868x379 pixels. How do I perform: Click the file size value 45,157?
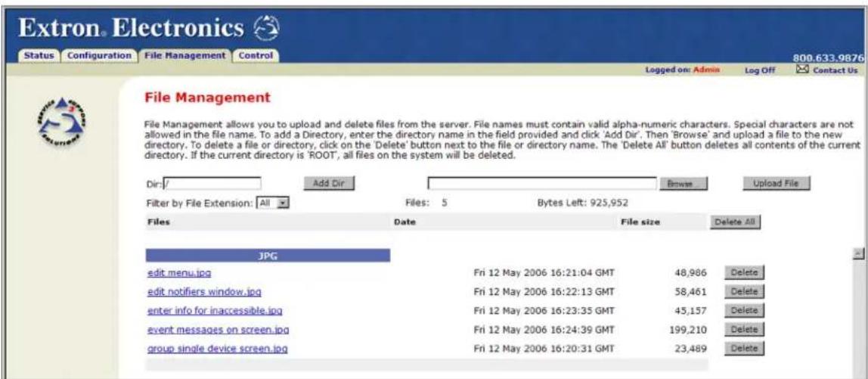tap(692, 311)
